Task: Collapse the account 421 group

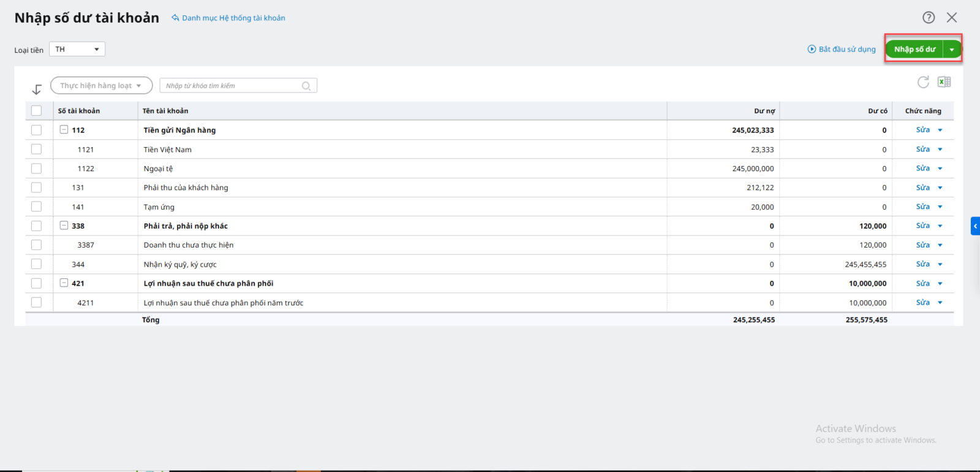Action: pyautogui.click(x=64, y=283)
